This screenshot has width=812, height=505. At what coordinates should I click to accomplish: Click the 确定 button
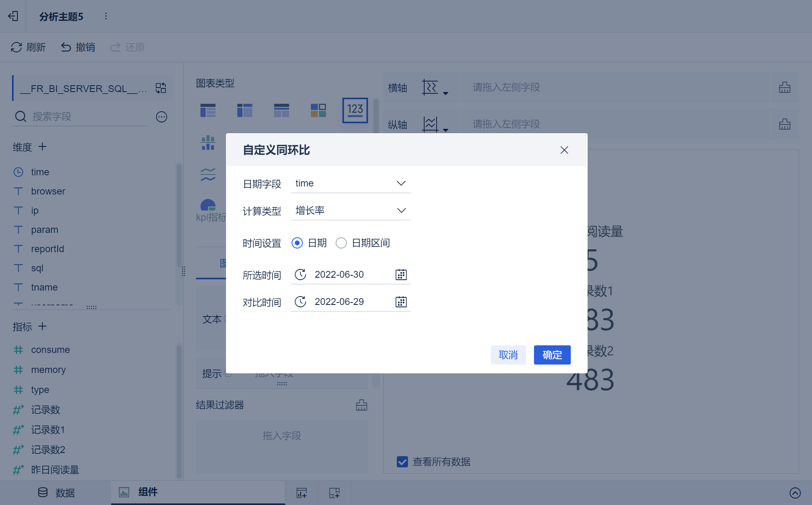tap(552, 355)
